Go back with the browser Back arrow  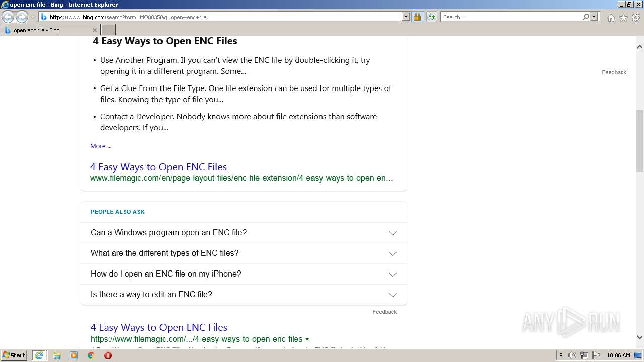click(8, 17)
